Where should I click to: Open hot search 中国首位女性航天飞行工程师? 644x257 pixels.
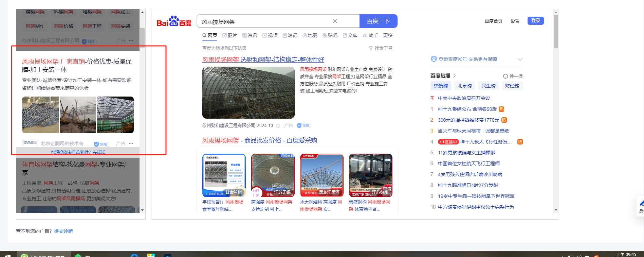[469, 164]
